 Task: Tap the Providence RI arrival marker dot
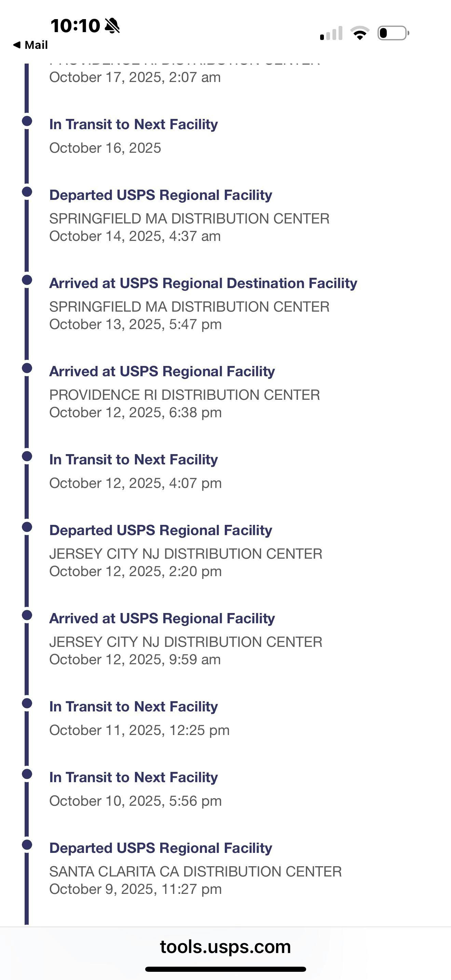pos(27,368)
